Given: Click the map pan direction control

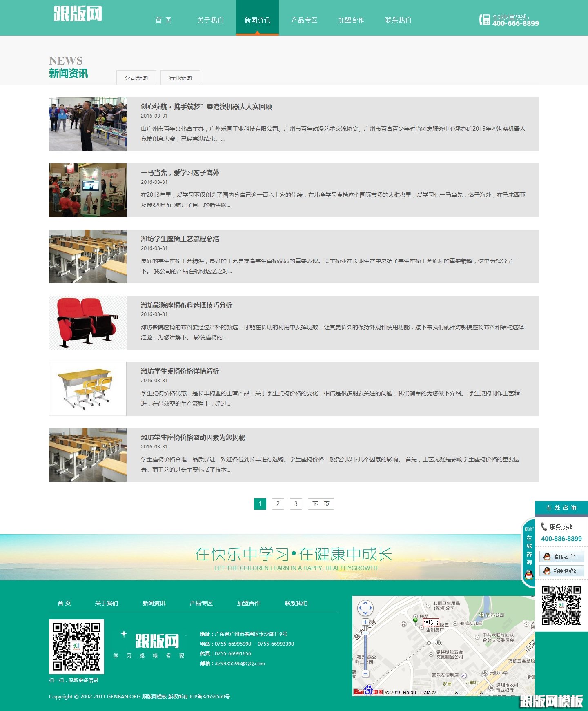Looking at the screenshot, I should tap(365, 608).
